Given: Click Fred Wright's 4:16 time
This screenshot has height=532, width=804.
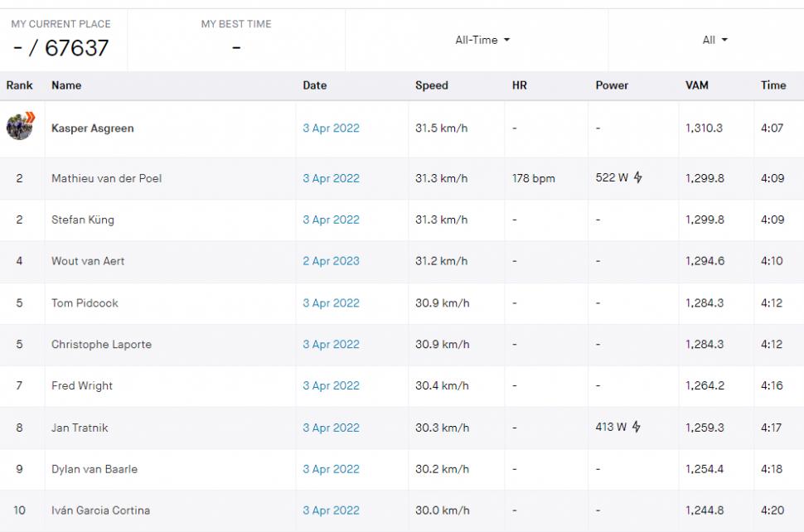Looking at the screenshot, I should [x=772, y=385].
